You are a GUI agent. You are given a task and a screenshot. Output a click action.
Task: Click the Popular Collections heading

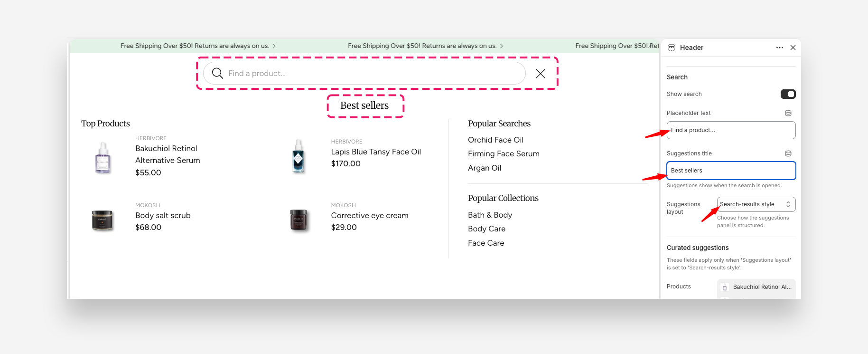click(503, 198)
